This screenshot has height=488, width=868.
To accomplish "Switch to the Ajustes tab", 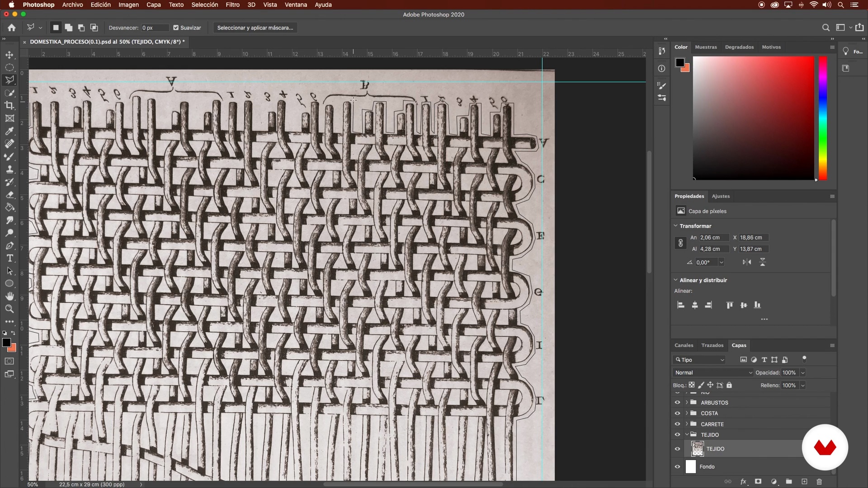I will tap(721, 196).
